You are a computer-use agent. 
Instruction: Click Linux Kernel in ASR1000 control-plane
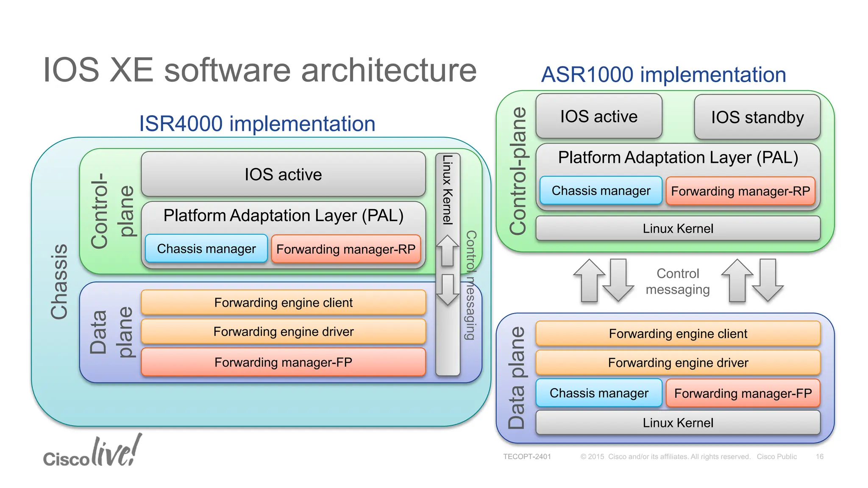pyautogui.click(x=678, y=228)
